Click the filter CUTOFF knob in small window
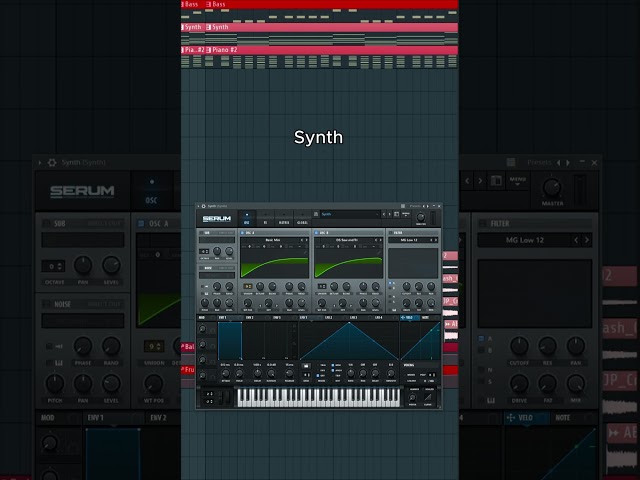640x480 pixels. point(407,286)
